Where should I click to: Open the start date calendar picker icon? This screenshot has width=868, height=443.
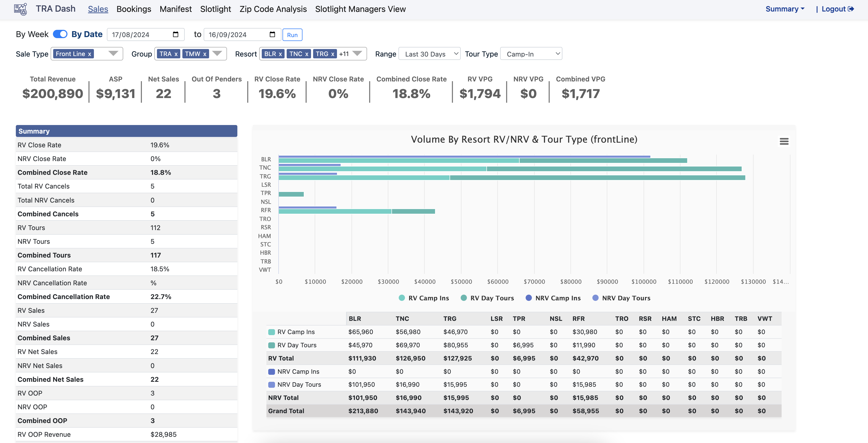pos(176,34)
